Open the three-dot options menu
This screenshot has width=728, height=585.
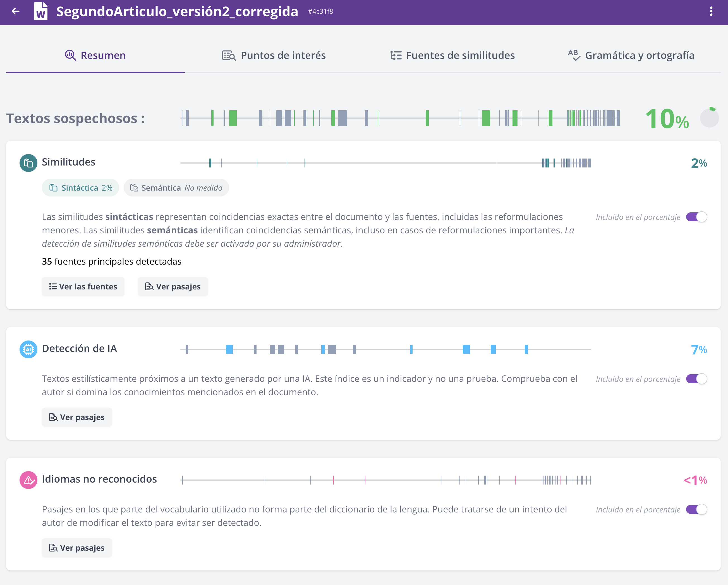click(711, 11)
